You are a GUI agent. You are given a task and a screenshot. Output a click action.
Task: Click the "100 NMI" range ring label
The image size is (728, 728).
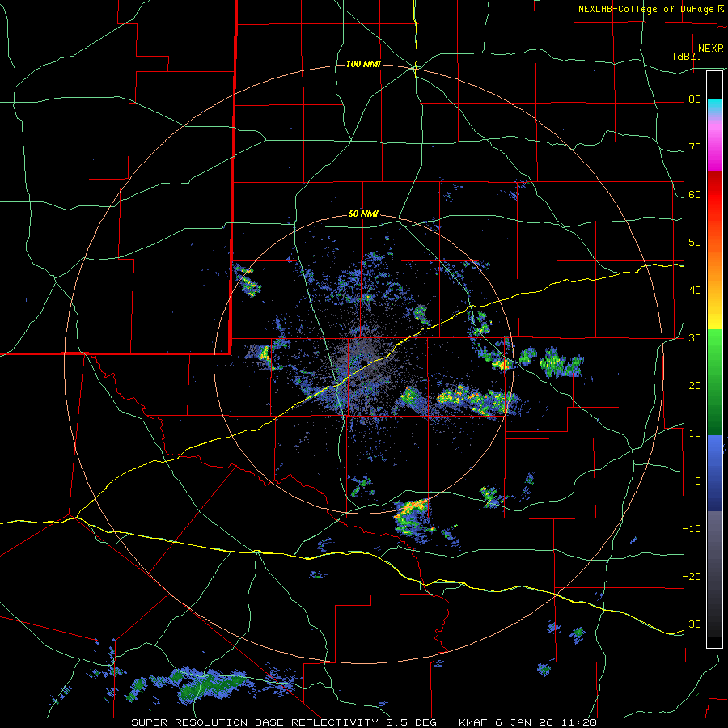[363, 64]
